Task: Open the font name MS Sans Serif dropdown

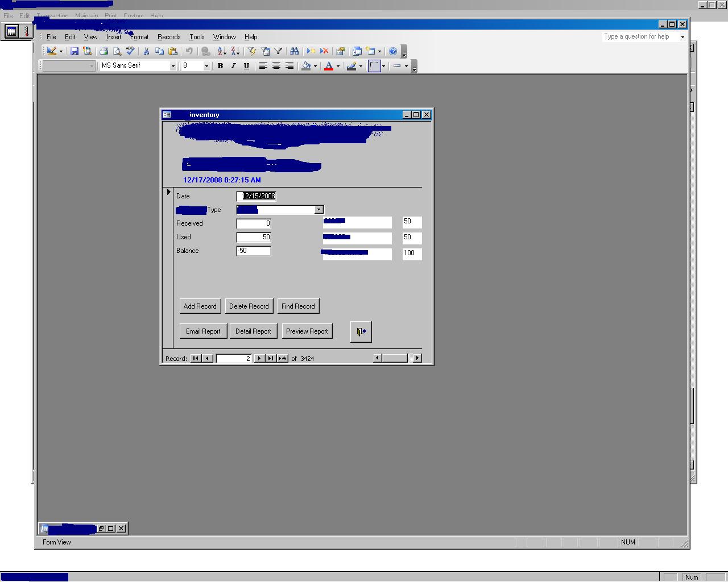Action: [173, 66]
